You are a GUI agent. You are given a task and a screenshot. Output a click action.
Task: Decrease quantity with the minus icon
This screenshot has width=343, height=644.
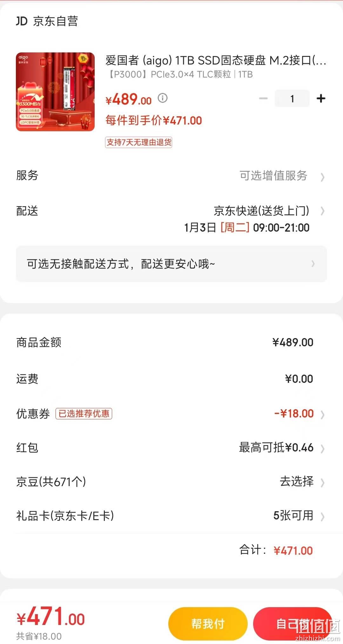[x=263, y=98]
